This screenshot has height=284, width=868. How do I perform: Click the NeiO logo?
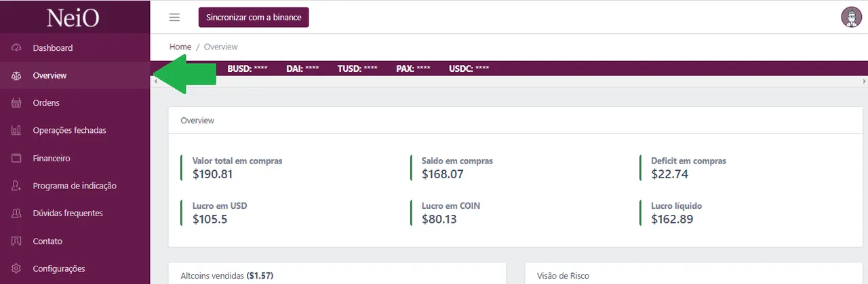pos(73,18)
